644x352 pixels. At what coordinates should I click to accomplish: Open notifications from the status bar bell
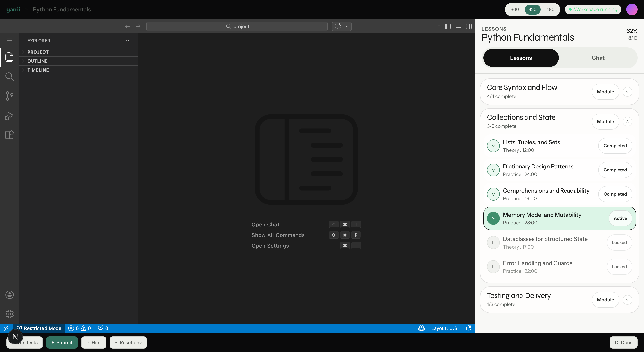coord(469,328)
